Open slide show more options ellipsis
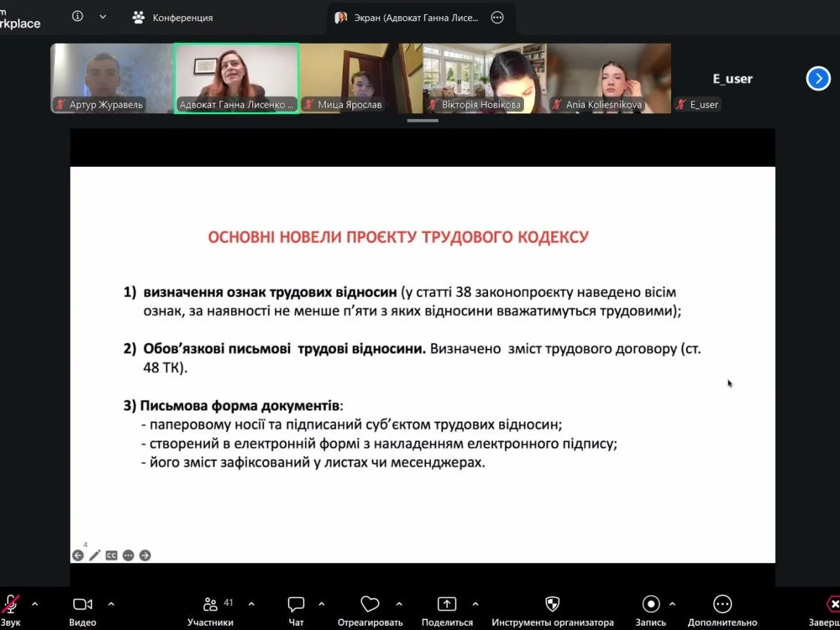 tap(128, 555)
